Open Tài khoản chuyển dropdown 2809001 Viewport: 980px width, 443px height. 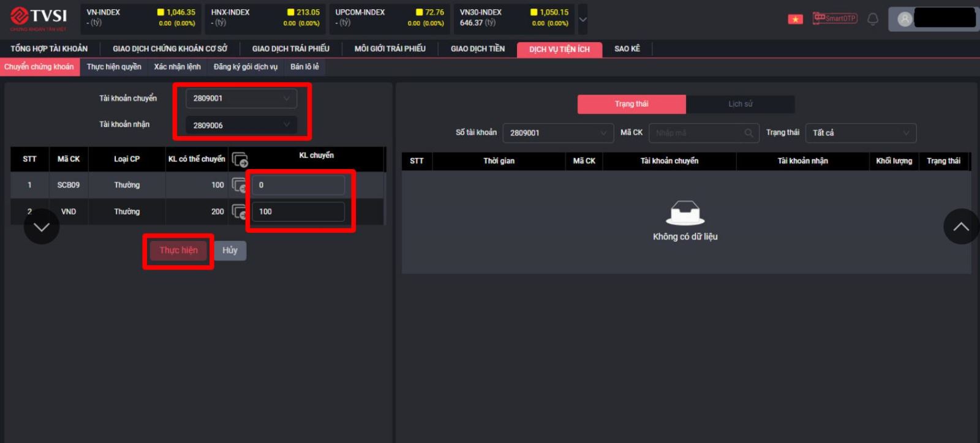coord(241,98)
